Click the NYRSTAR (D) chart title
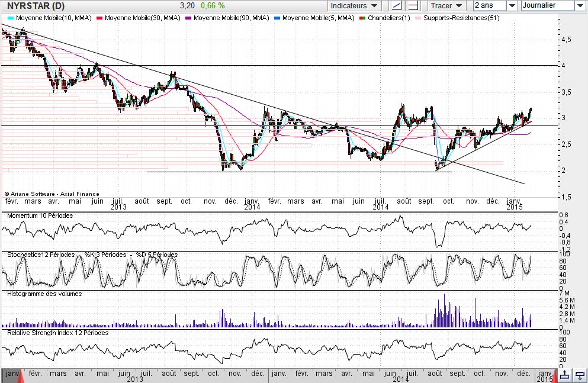588x383 pixels. tap(36, 6)
